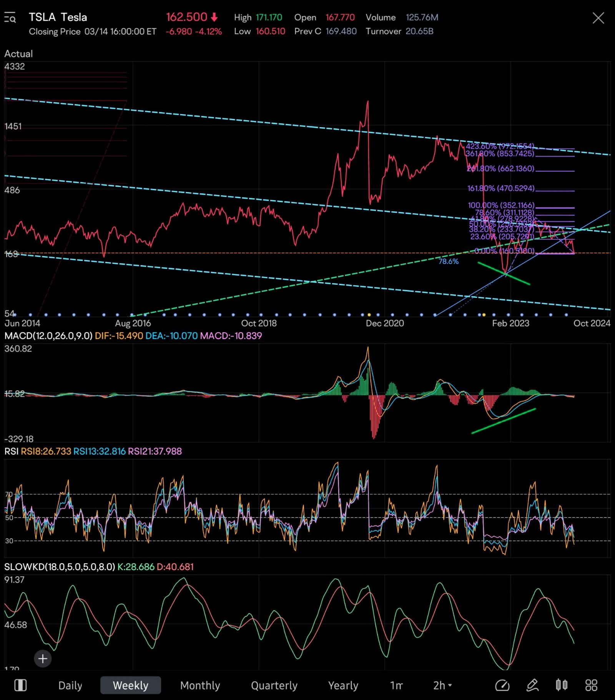615x700 pixels.
Task: Open MACD(12.0,26.0,9.0) indicator settings
Action: (x=48, y=336)
